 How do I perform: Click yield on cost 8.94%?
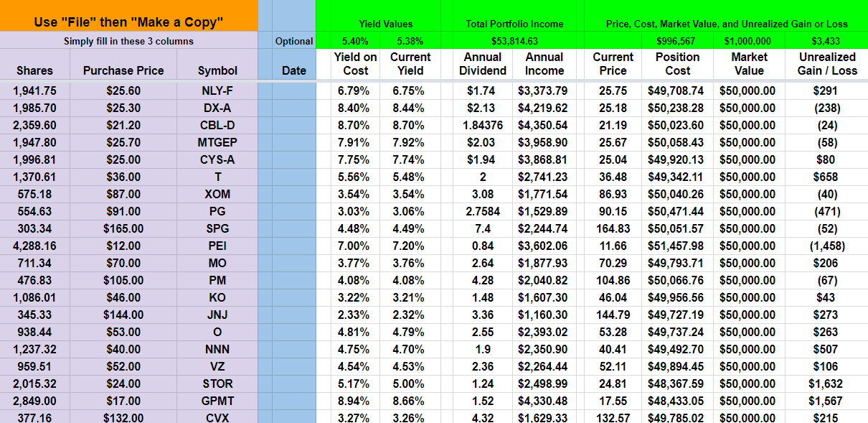pyautogui.click(x=356, y=401)
